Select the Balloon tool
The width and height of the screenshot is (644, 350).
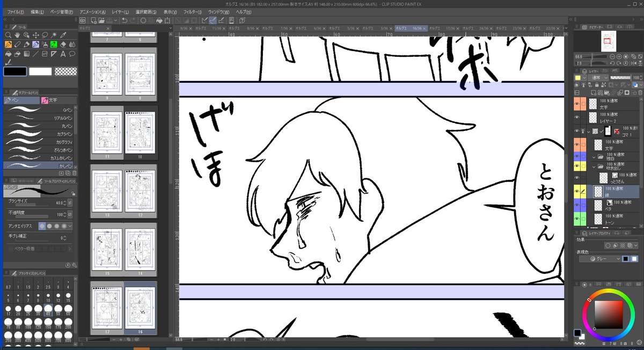[72, 54]
